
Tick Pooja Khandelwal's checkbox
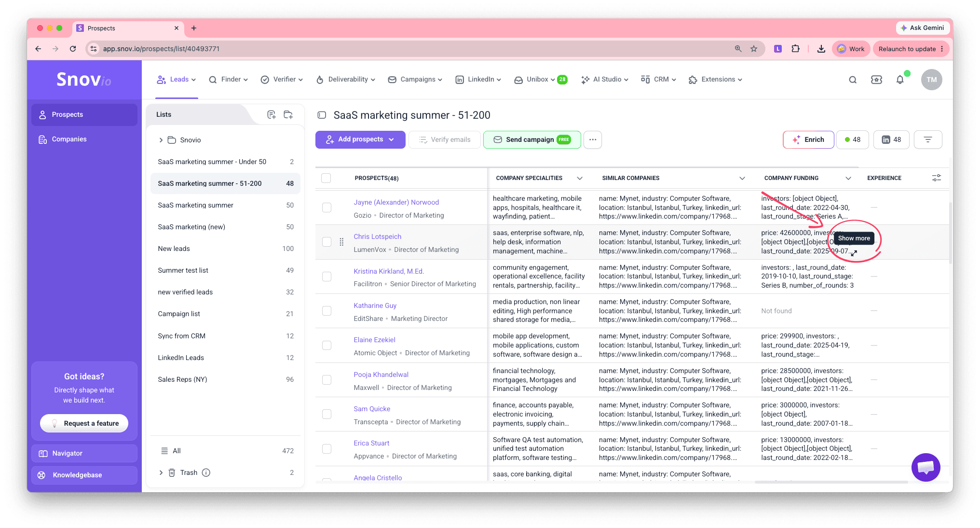[327, 380]
